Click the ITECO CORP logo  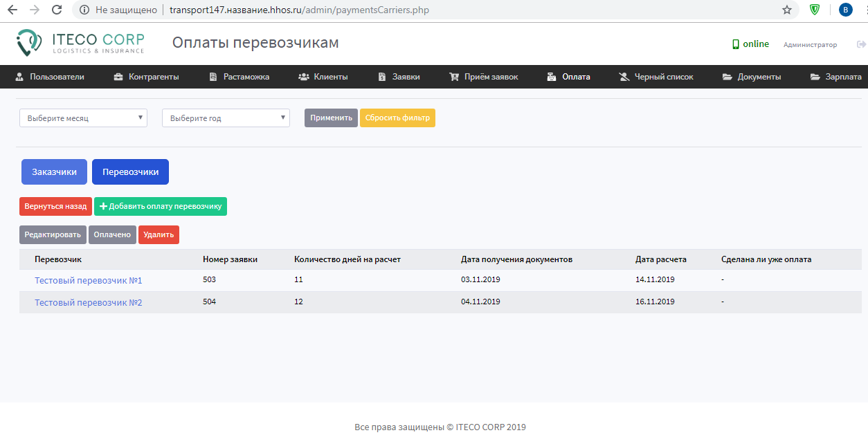(x=80, y=43)
